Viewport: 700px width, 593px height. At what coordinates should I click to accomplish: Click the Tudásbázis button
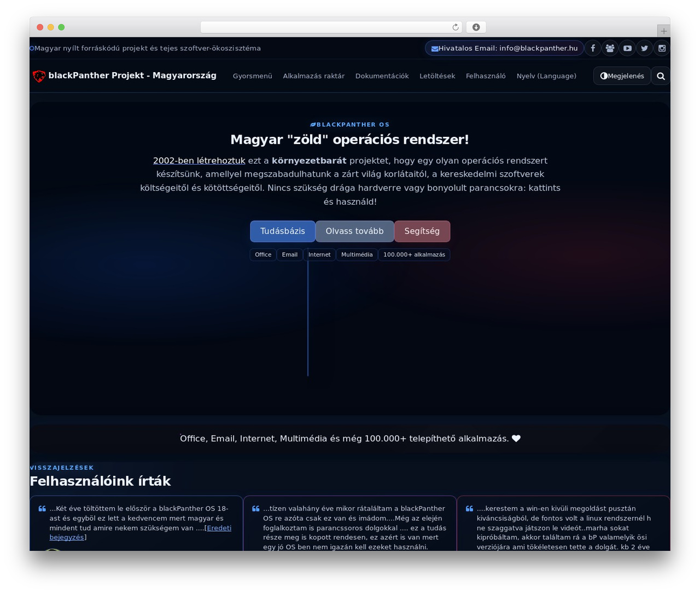pyautogui.click(x=283, y=231)
